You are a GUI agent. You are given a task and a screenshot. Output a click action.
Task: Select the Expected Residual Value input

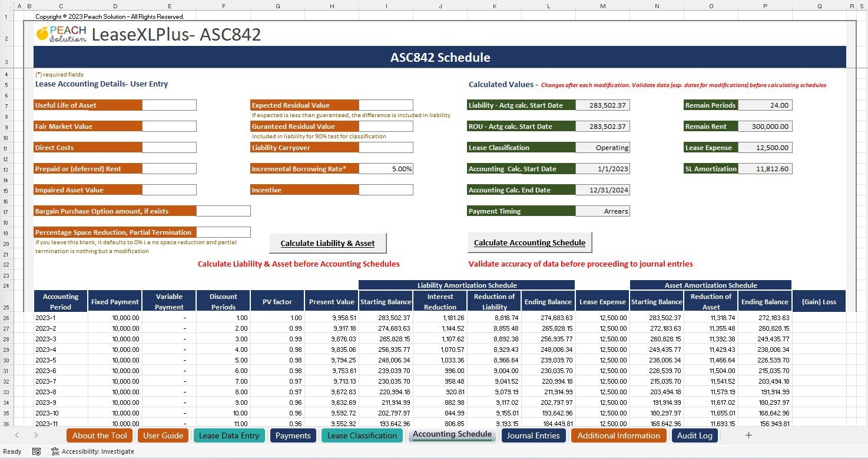(386, 105)
